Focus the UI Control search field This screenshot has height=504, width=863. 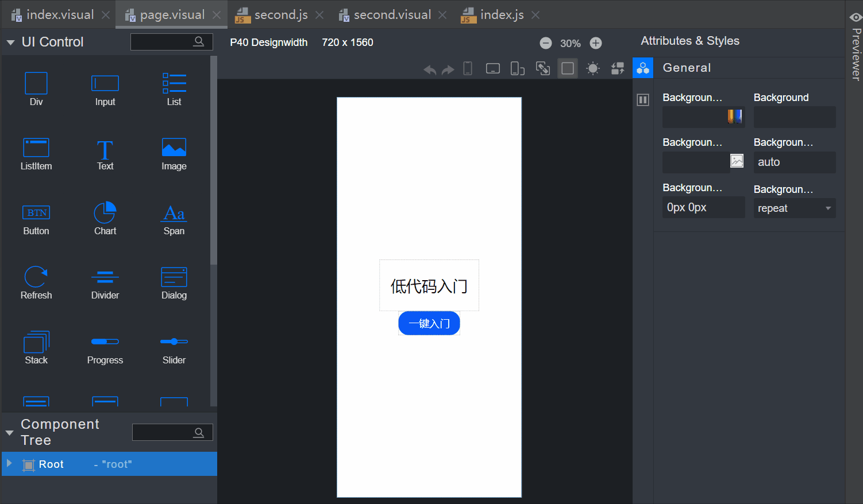point(171,42)
